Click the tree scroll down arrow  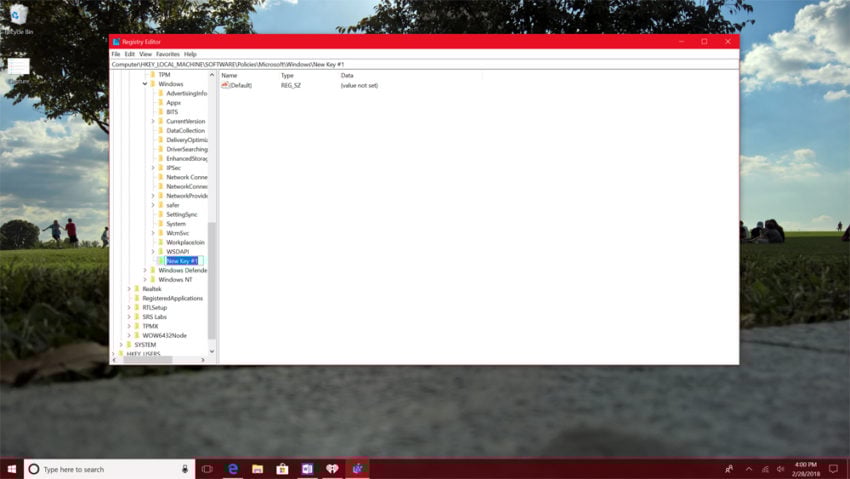(212, 352)
